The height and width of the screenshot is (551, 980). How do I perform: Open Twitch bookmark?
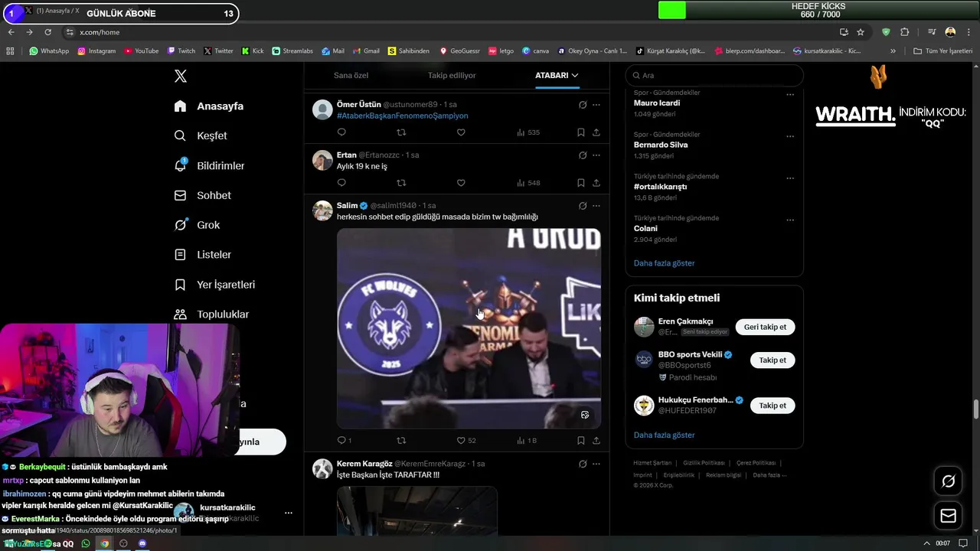(181, 51)
